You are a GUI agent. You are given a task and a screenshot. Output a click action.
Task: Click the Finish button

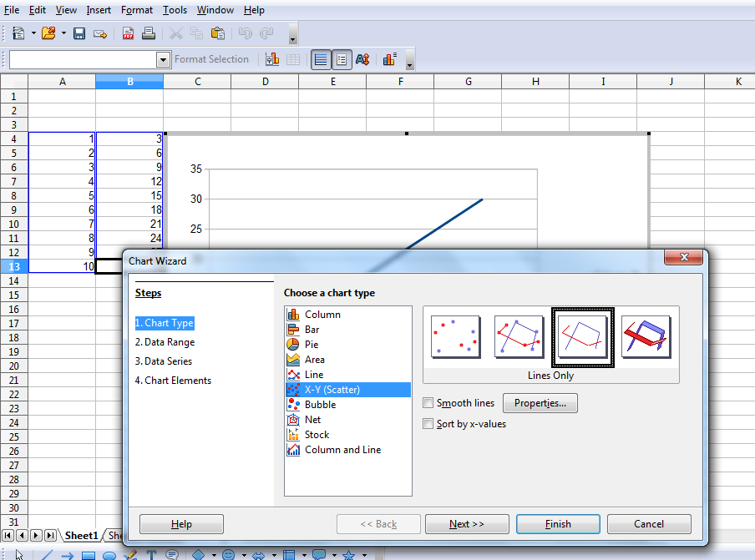click(558, 524)
